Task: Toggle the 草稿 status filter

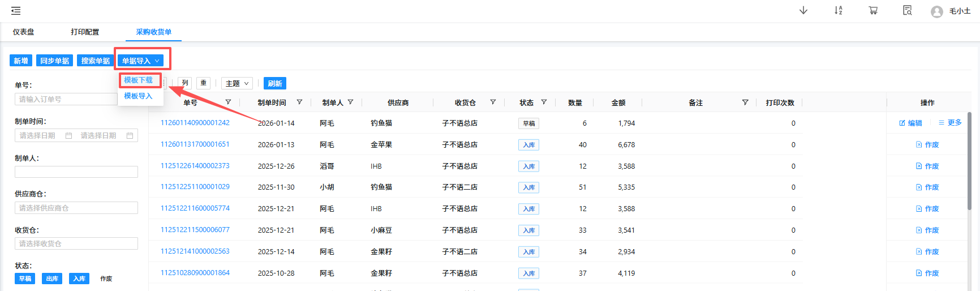Action: pos(25,279)
